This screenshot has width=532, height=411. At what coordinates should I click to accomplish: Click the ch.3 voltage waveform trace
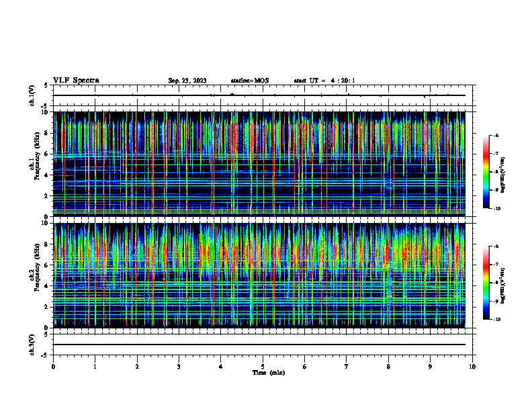pos(259,345)
